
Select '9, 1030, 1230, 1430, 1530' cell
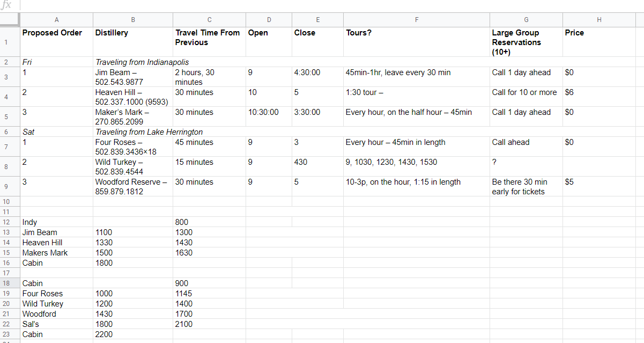417,167
